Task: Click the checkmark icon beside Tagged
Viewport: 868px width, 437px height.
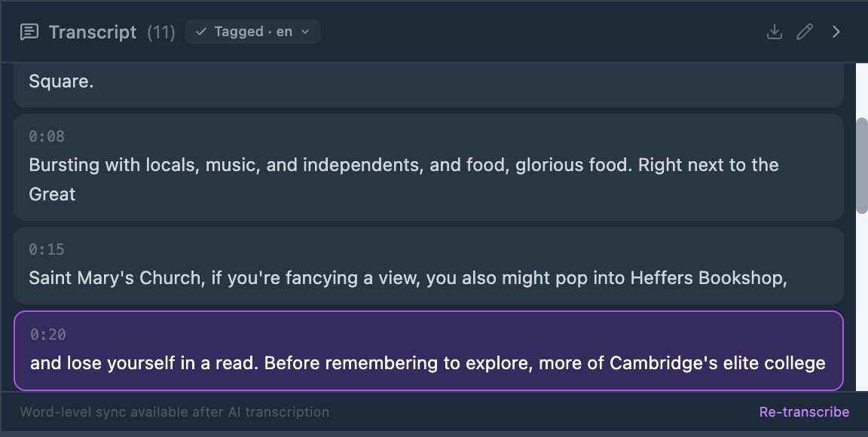Action: click(201, 32)
